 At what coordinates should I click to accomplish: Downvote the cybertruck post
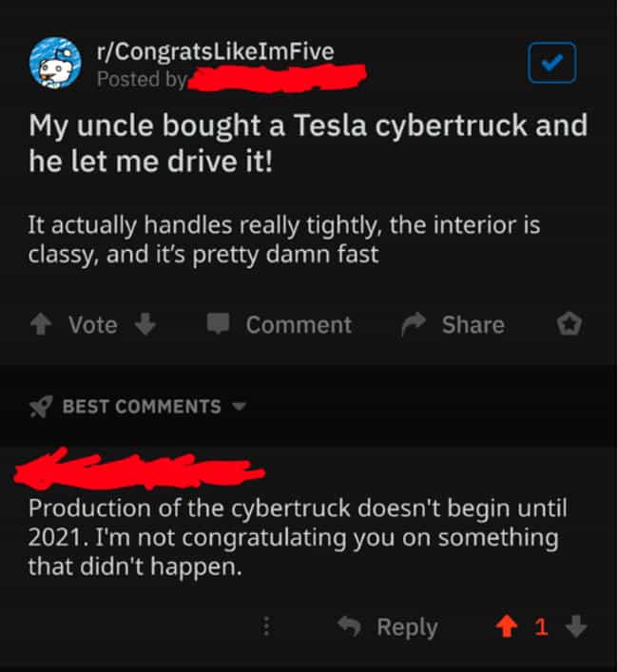pyautogui.click(x=145, y=324)
